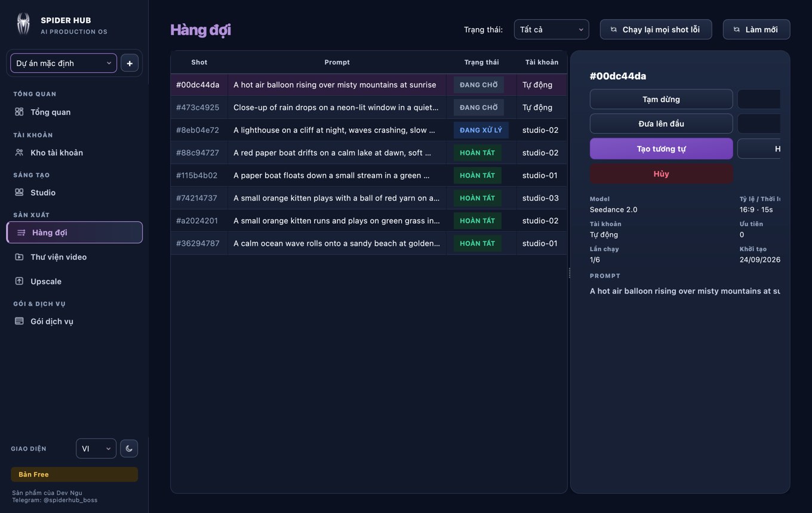
Task: Click the ĐANG XỬ LÝ status badge
Action: [481, 130]
